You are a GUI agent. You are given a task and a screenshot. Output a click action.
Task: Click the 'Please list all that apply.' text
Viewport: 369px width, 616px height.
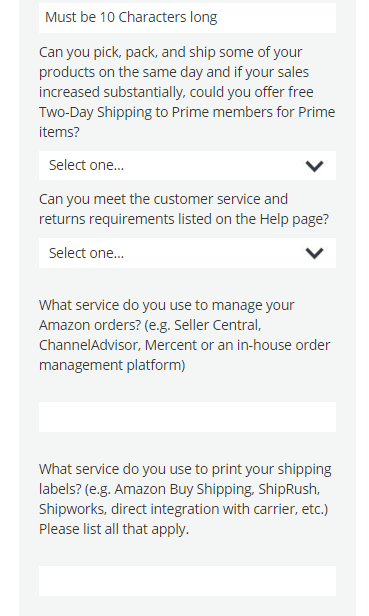pos(114,529)
